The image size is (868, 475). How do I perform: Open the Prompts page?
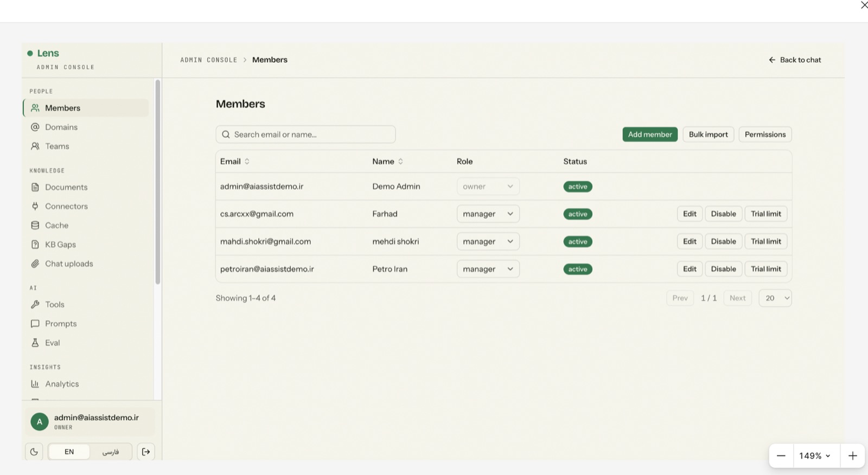pos(86,324)
